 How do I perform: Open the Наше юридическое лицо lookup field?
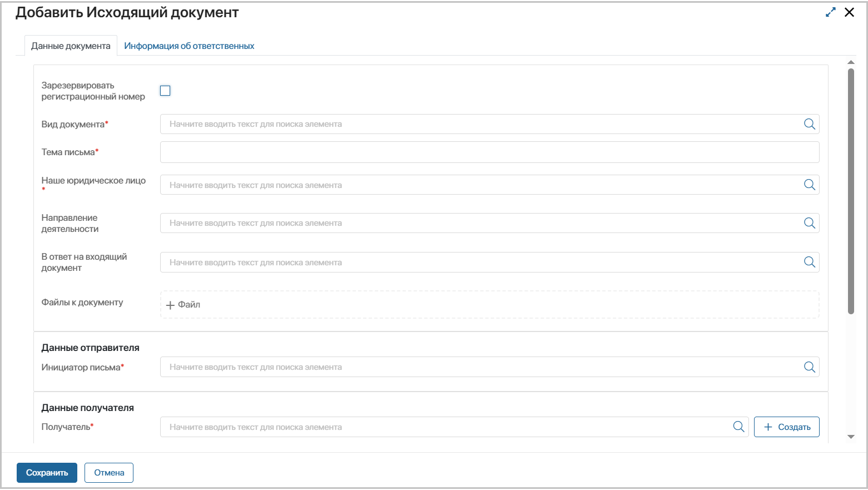[x=478, y=185]
